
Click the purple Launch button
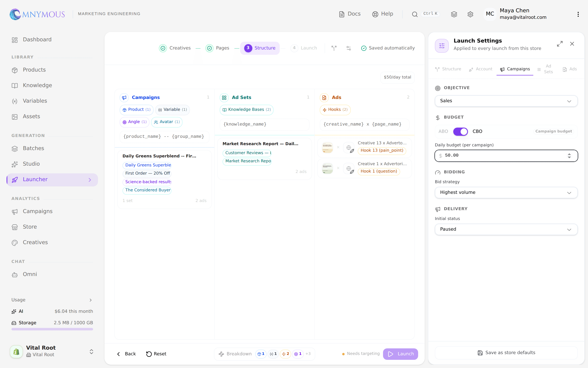[400, 354]
